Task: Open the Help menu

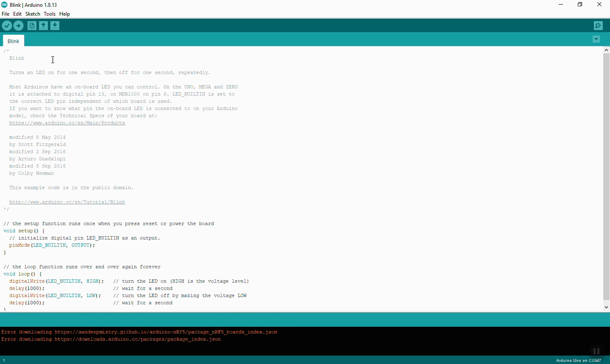Action: pos(64,14)
